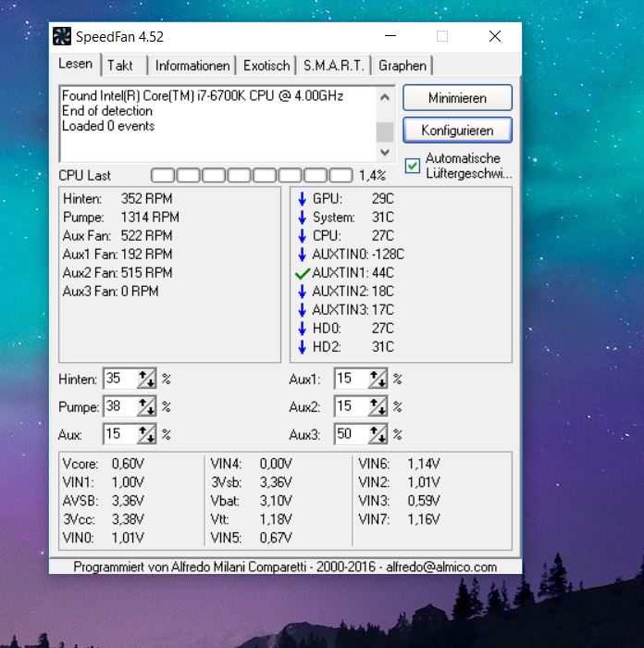This screenshot has height=648, width=644.
Task: Click the blue arrow icon beside AUXTIN2
Action: (x=302, y=292)
